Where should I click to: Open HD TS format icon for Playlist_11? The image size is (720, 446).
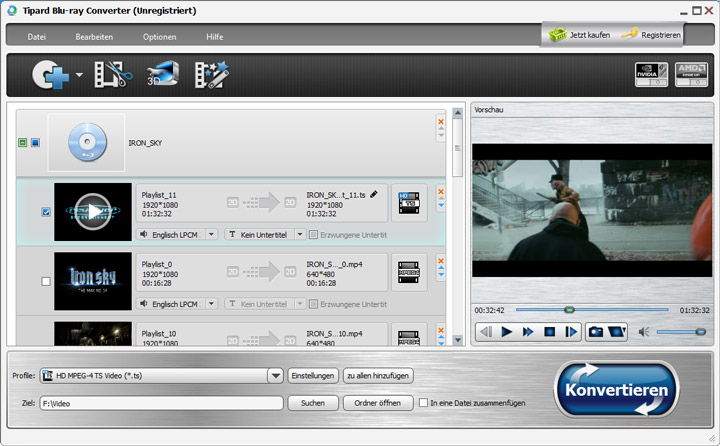point(409,203)
